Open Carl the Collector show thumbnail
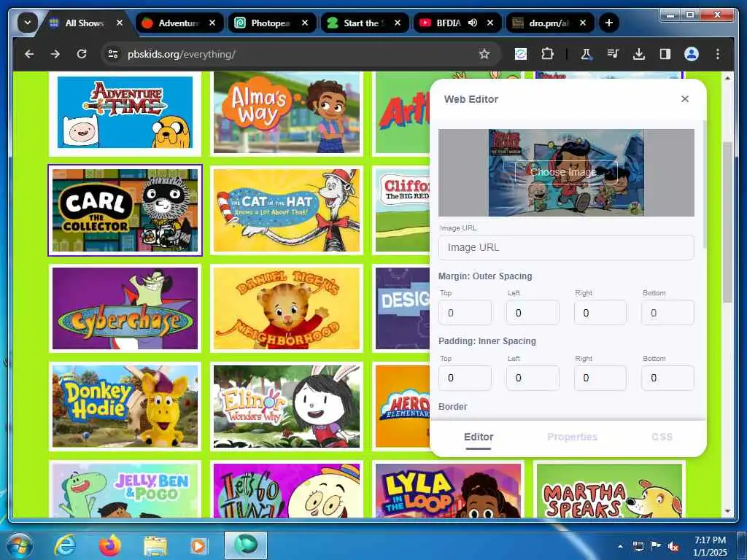Screen dimensions: 747x560 click(x=125, y=211)
